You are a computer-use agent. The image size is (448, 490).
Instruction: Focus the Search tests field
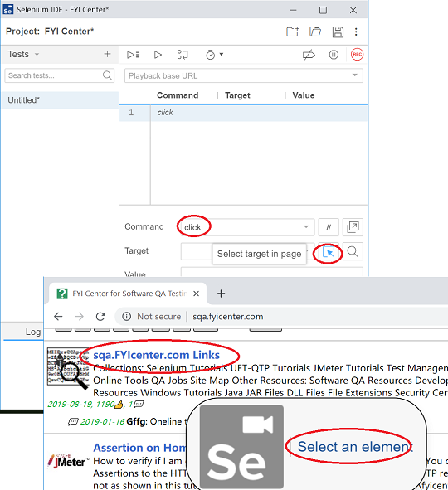(60, 75)
